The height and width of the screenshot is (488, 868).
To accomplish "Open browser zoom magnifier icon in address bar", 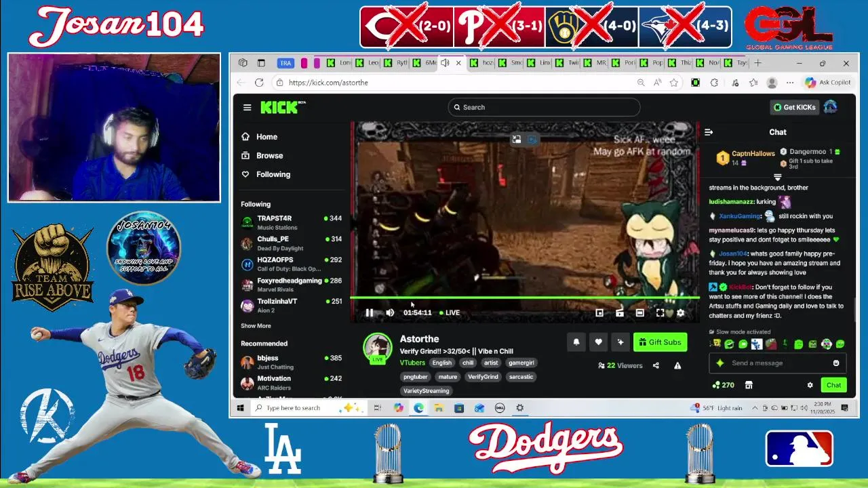I will pyautogui.click(x=641, y=83).
